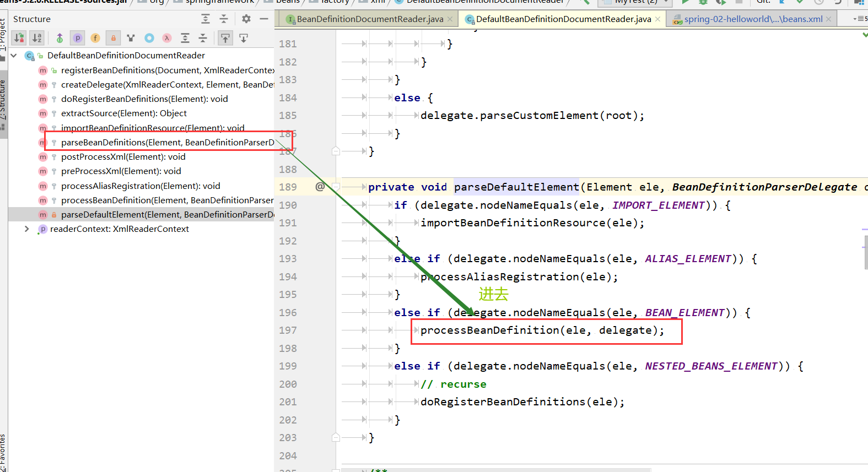Click method icon beside processAliasRegistration
This screenshot has width=868, height=472.
point(43,186)
